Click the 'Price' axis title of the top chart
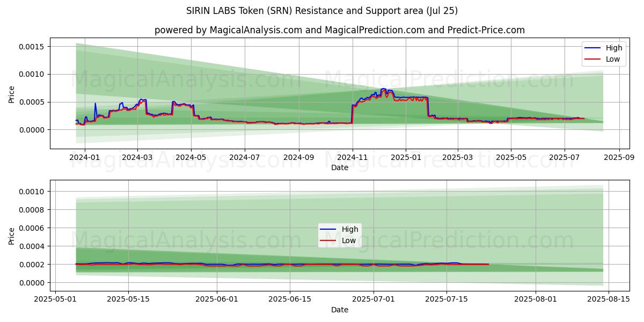644x322 pixels. tap(12, 93)
